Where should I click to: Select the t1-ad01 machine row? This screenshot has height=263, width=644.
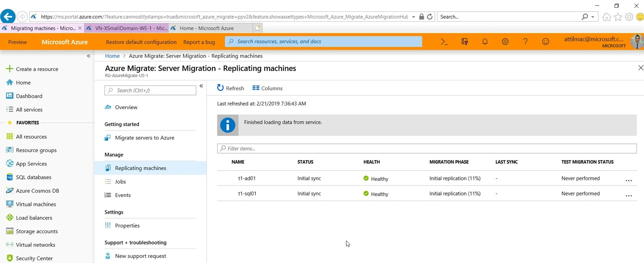coord(427,178)
